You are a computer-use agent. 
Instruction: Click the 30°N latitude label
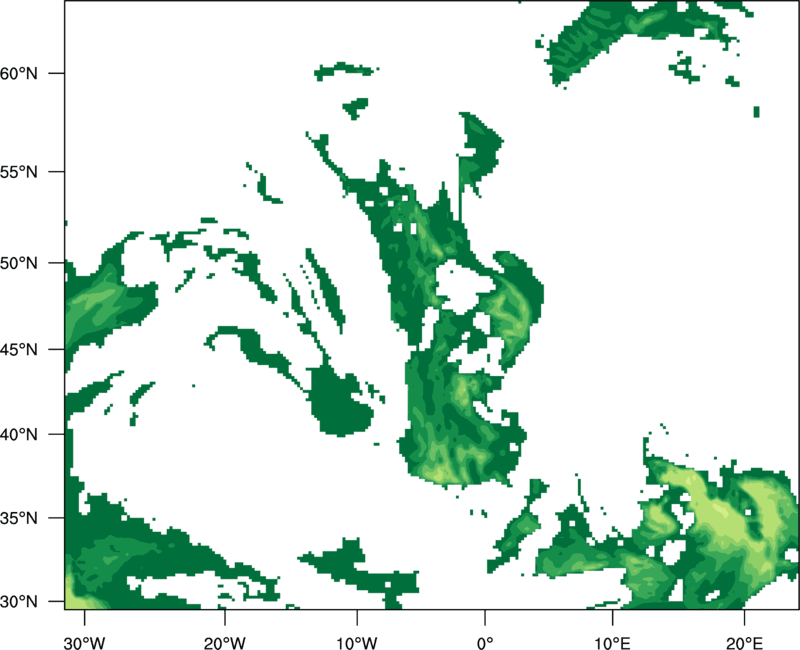click(x=19, y=602)
